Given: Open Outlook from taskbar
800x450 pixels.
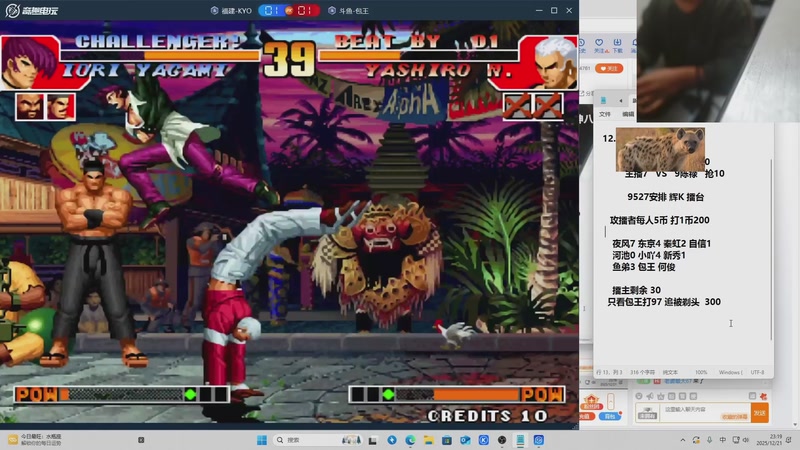Looking at the screenshot, I should coord(465,440).
